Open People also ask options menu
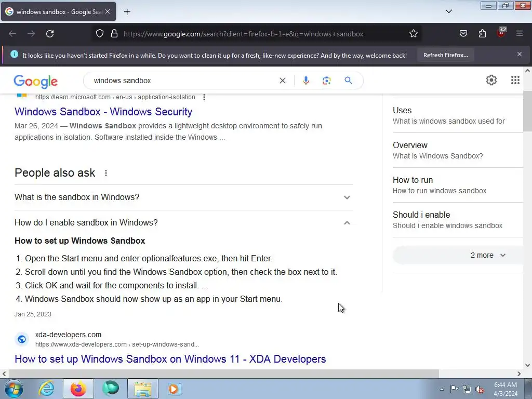This screenshot has height=399, width=532. coord(106,173)
